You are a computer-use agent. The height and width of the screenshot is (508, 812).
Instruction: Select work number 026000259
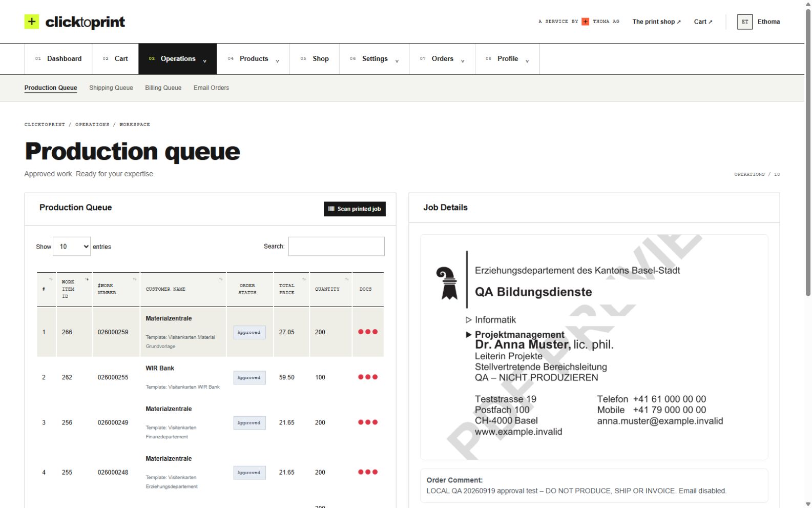(x=113, y=332)
